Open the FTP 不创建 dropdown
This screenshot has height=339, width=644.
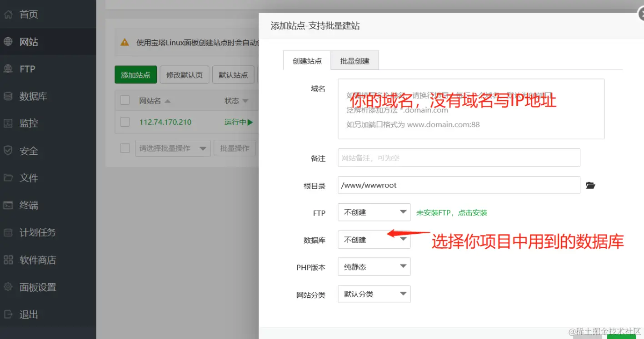(x=374, y=212)
